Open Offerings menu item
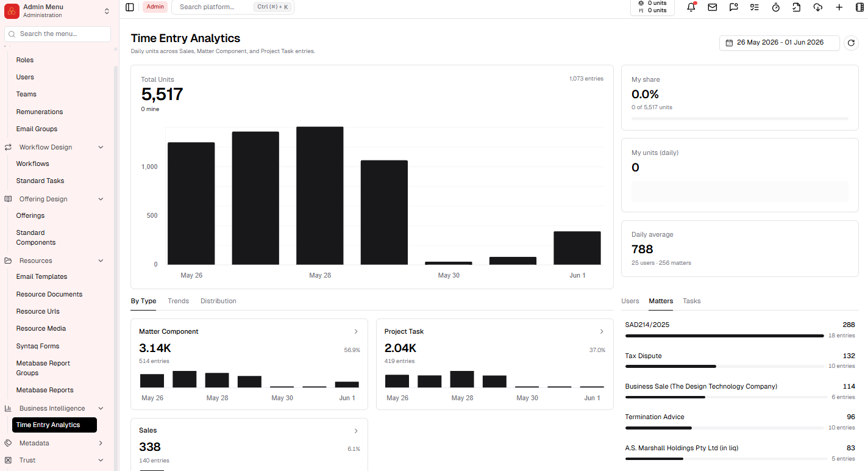Screen dimensions: 868x471 pos(30,215)
